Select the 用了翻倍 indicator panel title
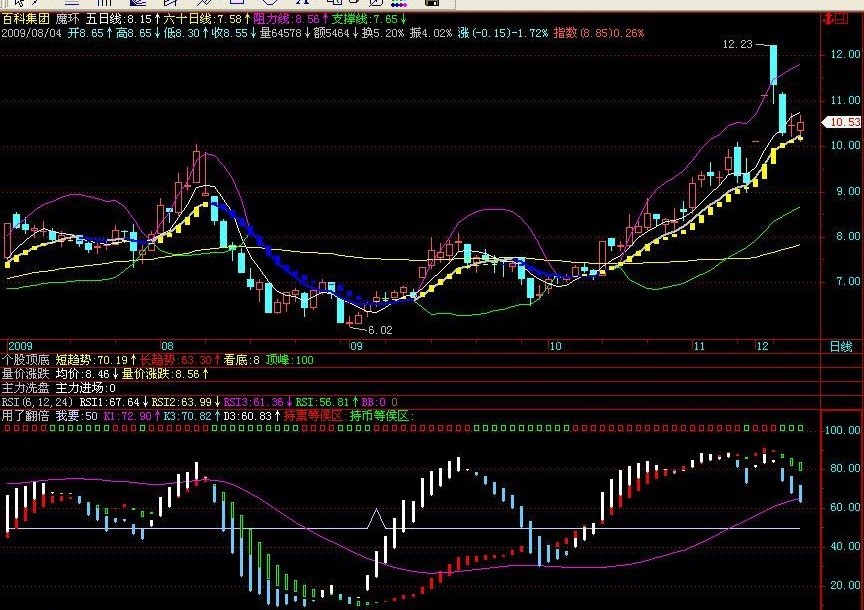864x610 pixels. pyautogui.click(x=25, y=416)
